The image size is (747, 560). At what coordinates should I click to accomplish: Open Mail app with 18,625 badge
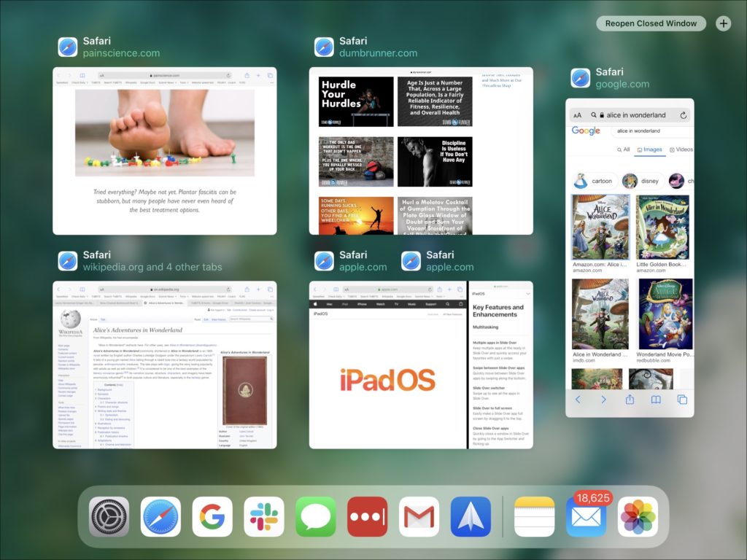(586, 517)
